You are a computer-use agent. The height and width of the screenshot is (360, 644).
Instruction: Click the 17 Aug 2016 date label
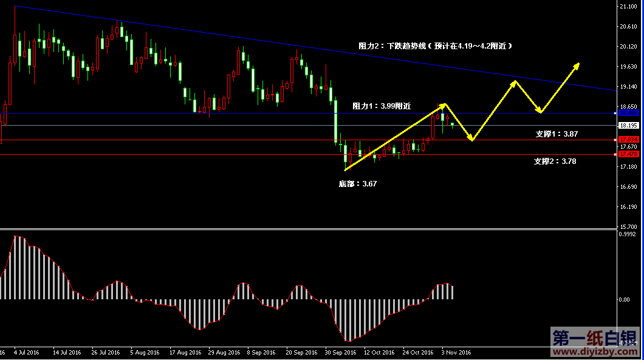(x=185, y=352)
